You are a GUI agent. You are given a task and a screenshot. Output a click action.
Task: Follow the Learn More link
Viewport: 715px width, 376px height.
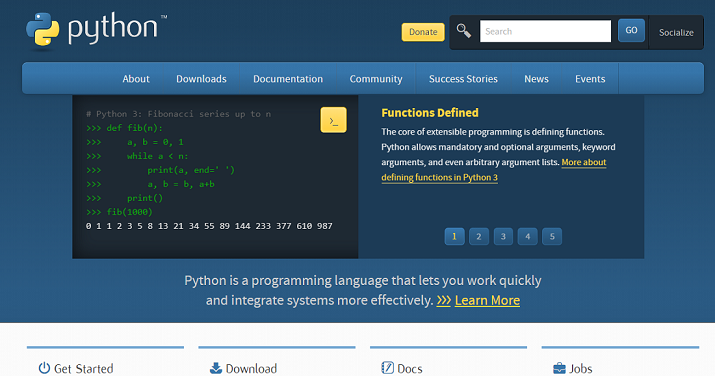pos(487,300)
